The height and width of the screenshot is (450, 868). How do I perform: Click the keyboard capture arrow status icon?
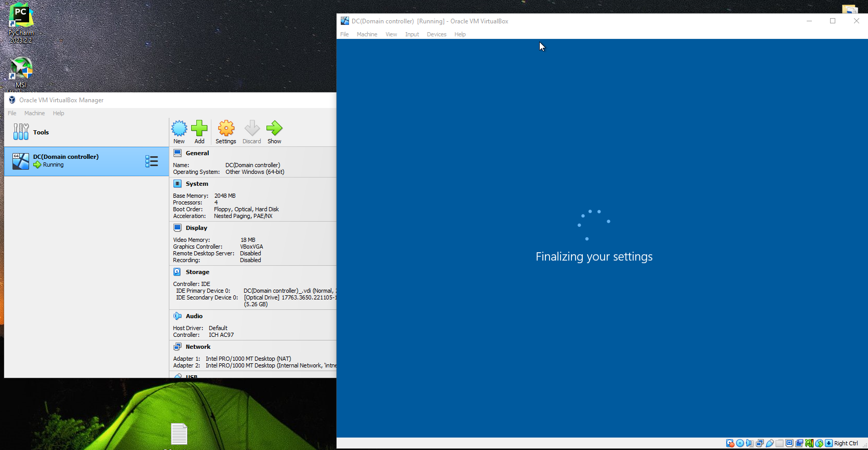pyautogui.click(x=829, y=443)
